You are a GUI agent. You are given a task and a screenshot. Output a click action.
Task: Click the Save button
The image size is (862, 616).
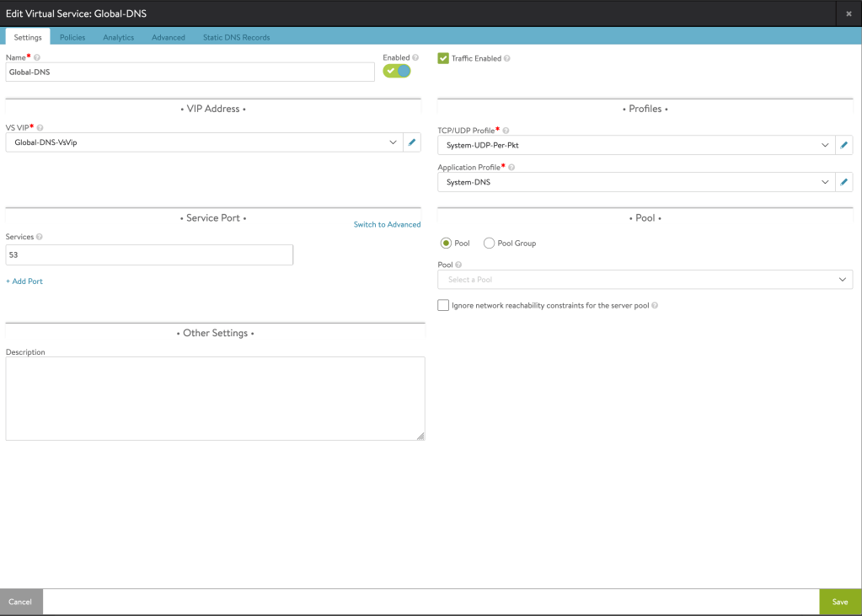[840, 602]
